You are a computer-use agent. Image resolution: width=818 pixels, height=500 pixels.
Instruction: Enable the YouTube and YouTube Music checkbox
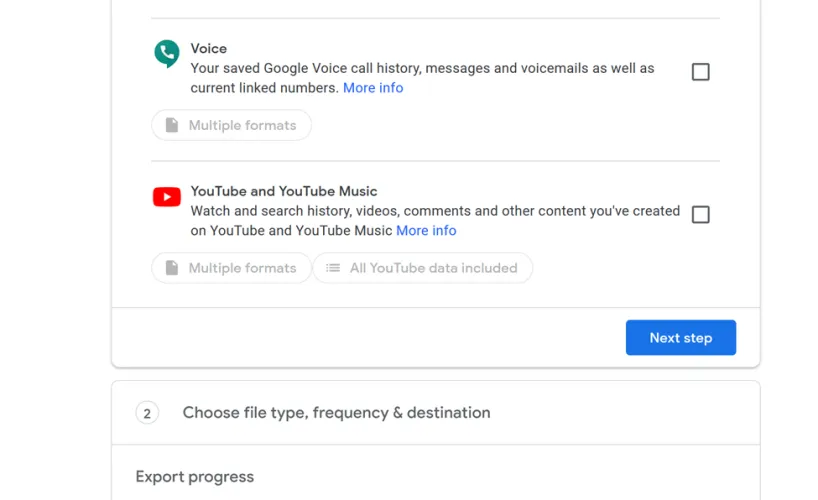[x=701, y=215]
